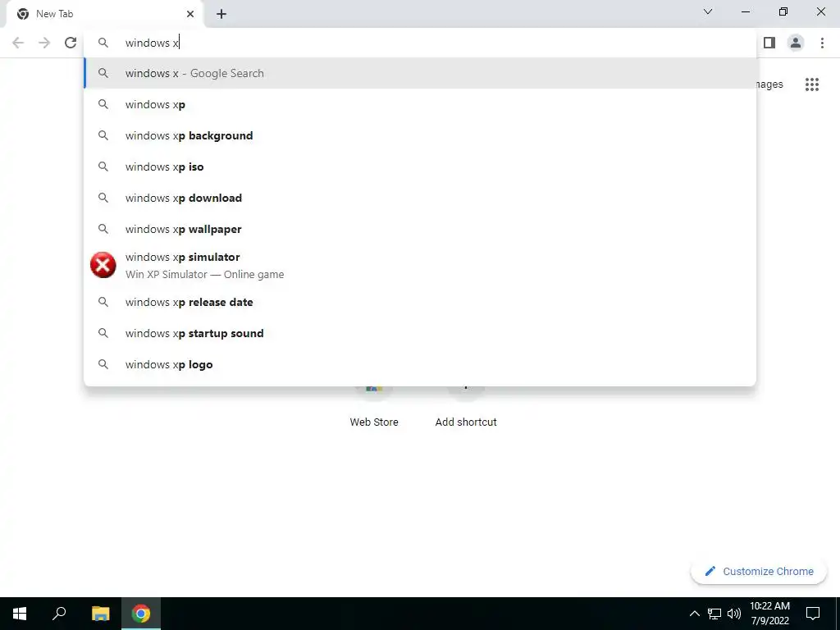The image size is (840, 630).
Task: Choose 'windows xp wallpaper' suggestion
Action: tap(419, 229)
